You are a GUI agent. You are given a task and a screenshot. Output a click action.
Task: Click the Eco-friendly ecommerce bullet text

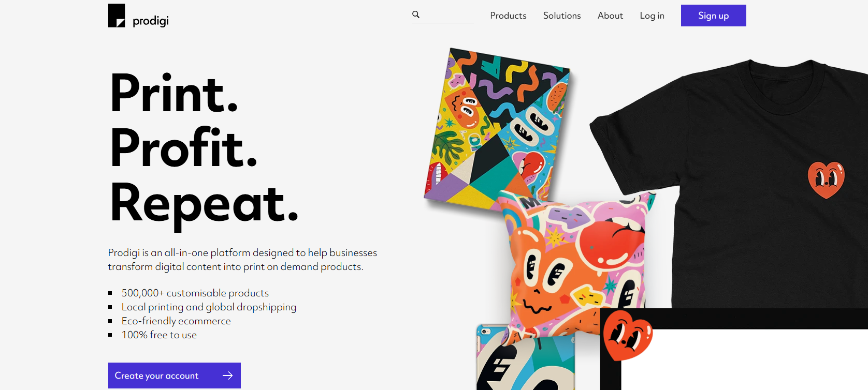tap(176, 321)
